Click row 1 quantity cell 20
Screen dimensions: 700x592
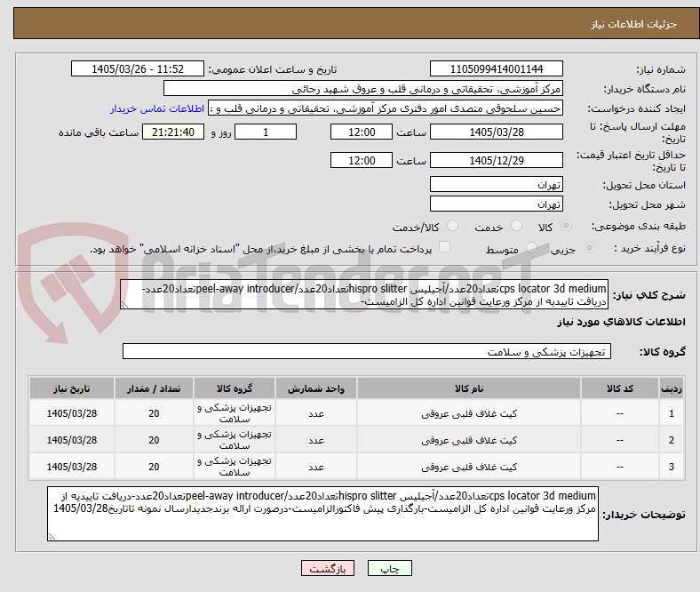coord(154,413)
